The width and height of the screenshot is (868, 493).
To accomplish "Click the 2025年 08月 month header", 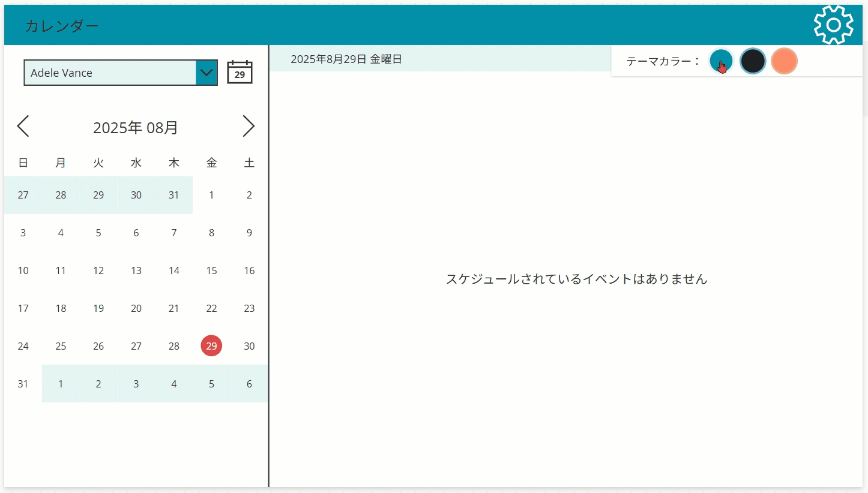I will coord(136,127).
